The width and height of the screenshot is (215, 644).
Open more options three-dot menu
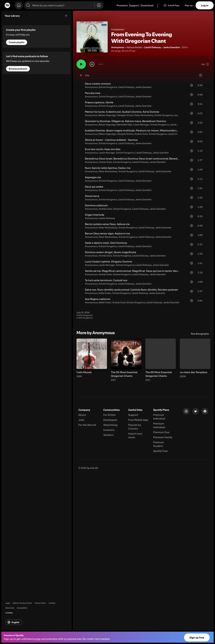coord(101,64)
